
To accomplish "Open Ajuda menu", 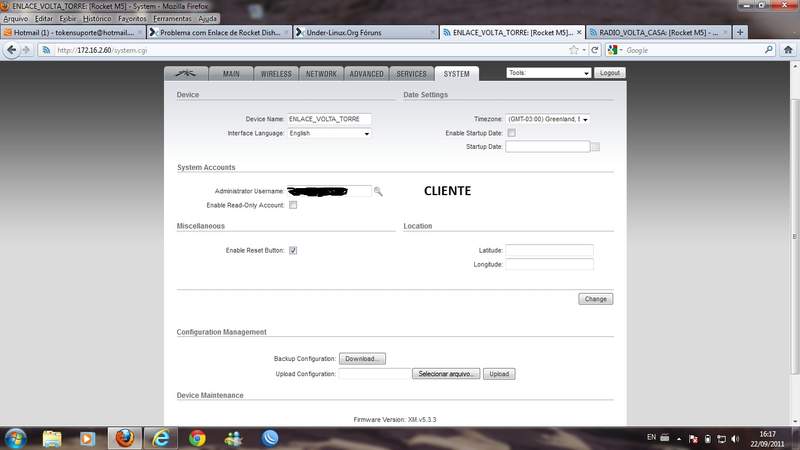I will coord(208,18).
